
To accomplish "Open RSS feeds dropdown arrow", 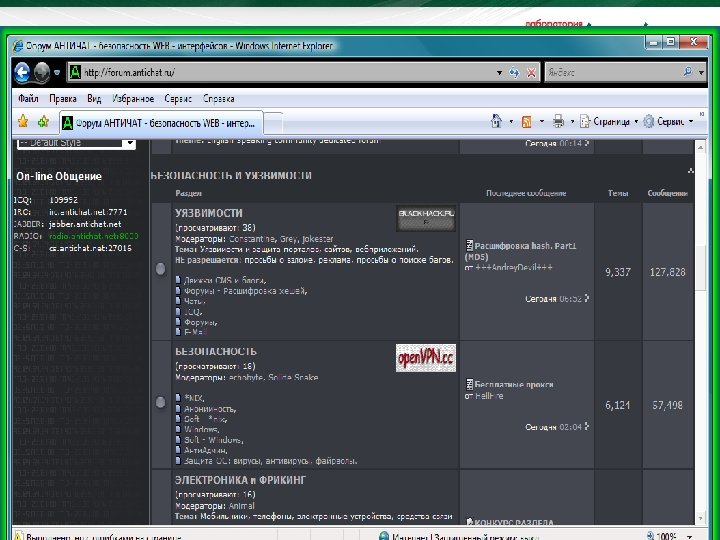I will click(541, 122).
